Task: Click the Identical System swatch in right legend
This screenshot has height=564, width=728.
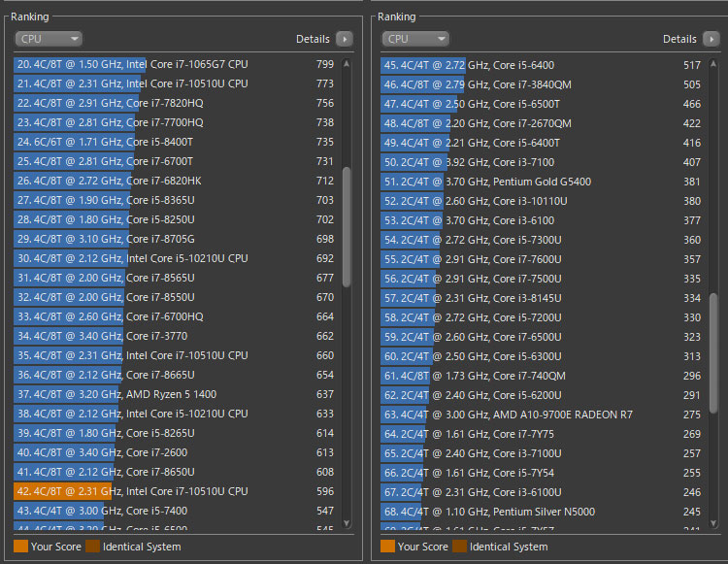Action: [x=460, y=547]
